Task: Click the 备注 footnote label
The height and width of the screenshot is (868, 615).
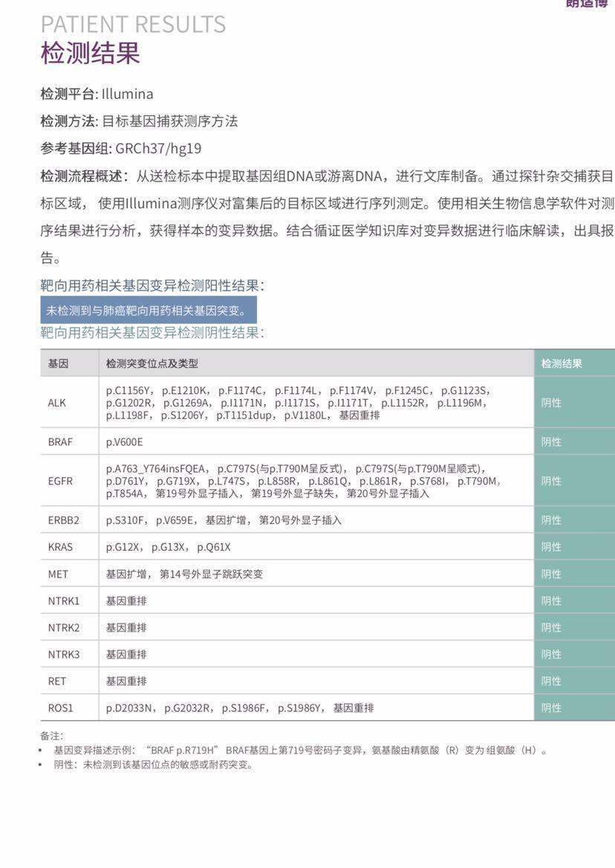Action: tap(51, 735)
